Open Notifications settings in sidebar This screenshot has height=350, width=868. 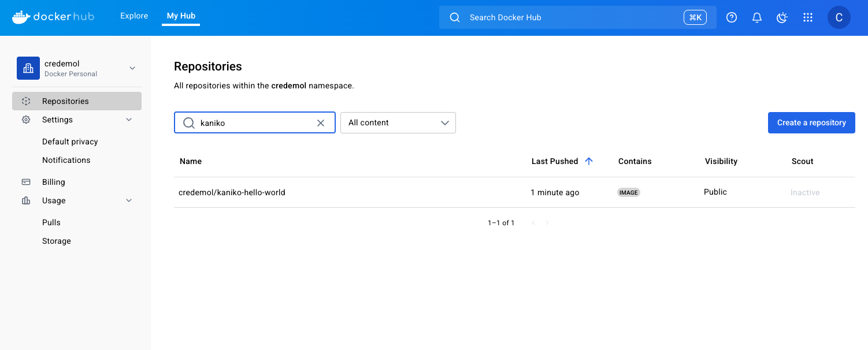(x=66, y=160)
